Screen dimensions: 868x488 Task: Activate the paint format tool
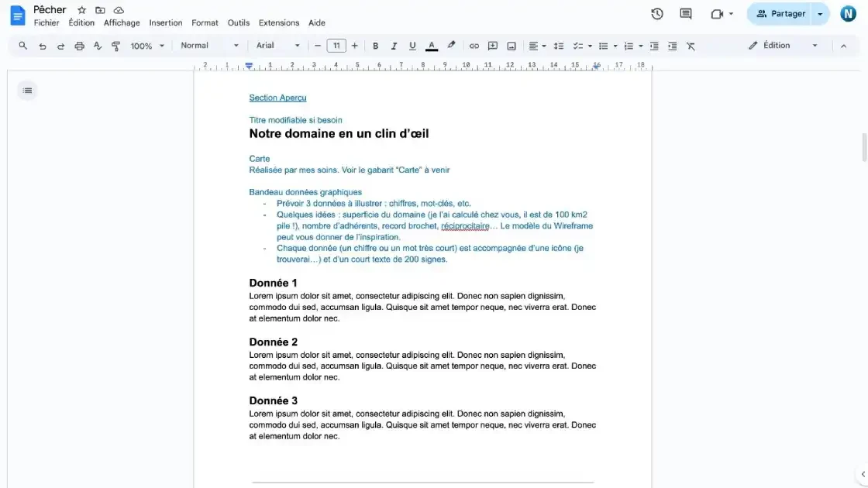[115, 46]
